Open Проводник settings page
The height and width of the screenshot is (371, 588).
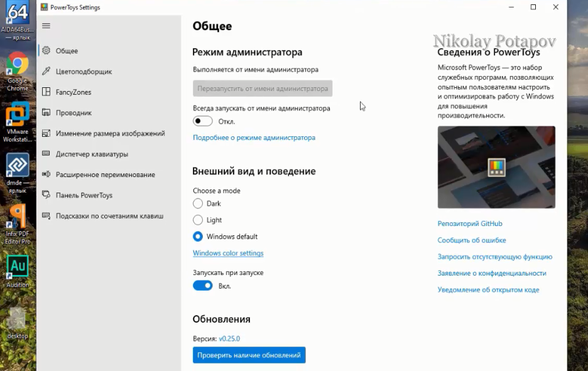click(x=109, y=112)
